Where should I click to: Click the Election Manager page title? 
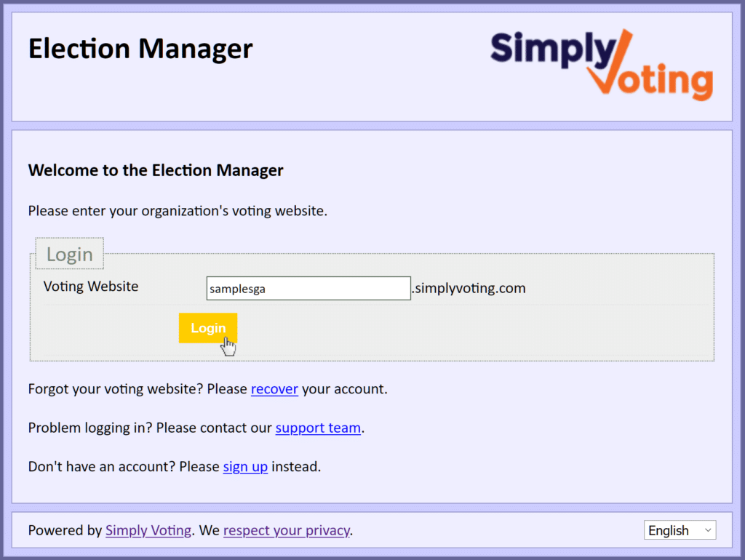click(x=140, y=49)
